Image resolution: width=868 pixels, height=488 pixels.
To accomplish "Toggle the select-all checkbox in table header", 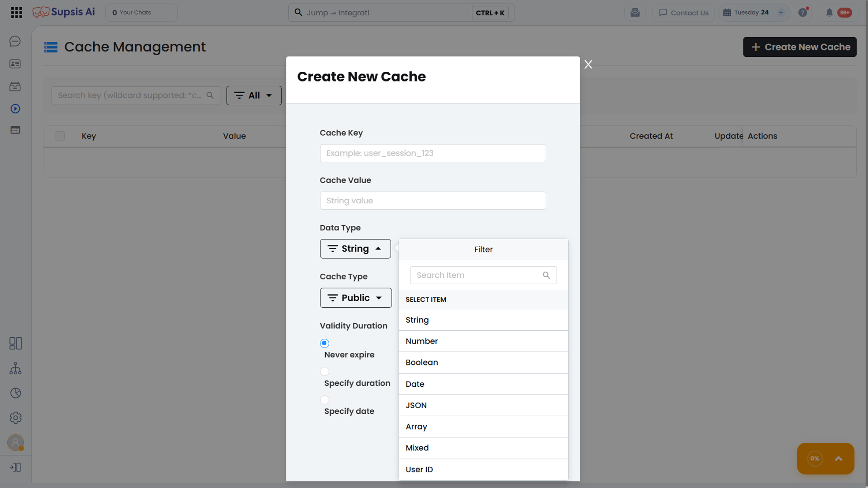I will (x=60, y=136).
